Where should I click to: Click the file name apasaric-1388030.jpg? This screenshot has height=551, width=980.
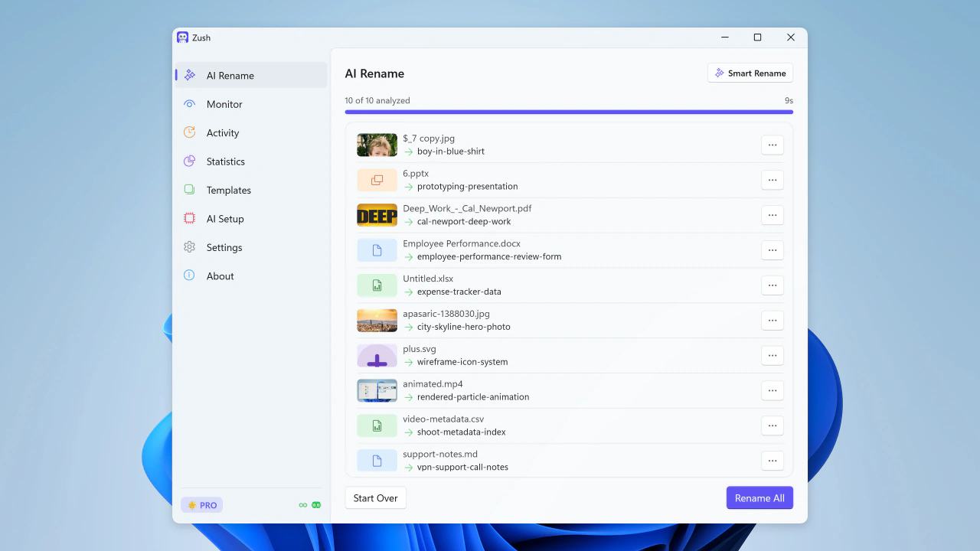pos(446,314)
